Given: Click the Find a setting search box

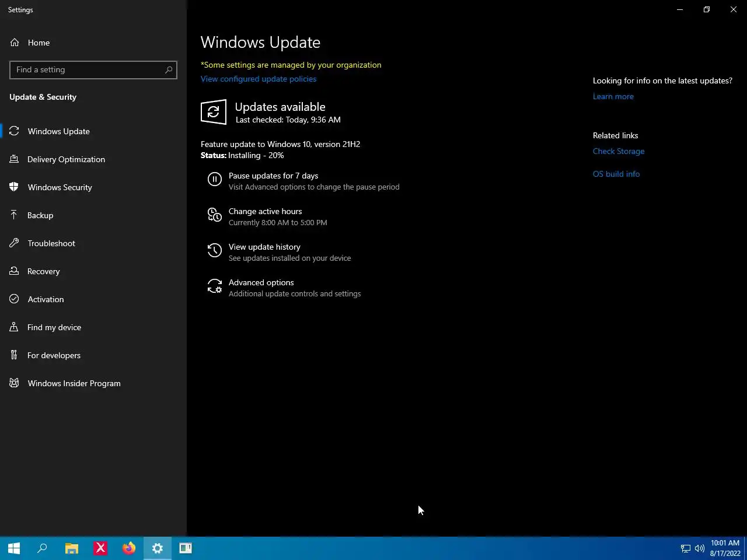Looking at the screenshot, I should coord(93,69).
